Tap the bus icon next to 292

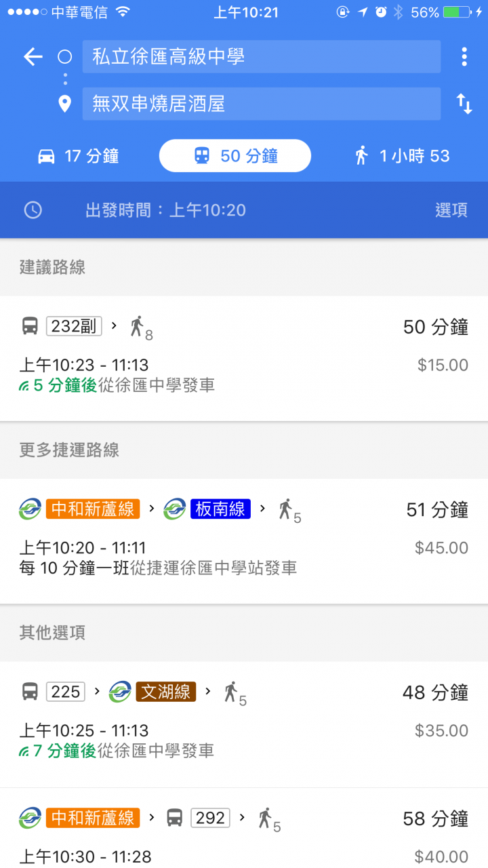175,818
